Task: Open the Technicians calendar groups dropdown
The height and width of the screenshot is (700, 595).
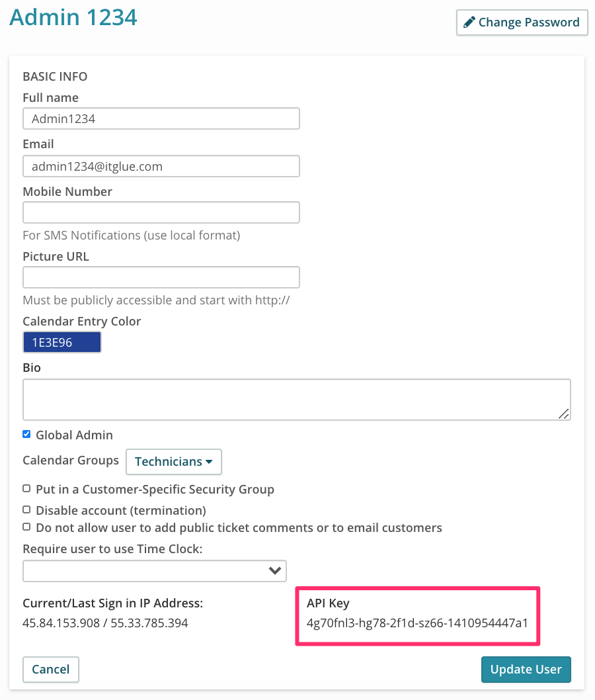Action: pyautogui.click(x=173, y=461)
